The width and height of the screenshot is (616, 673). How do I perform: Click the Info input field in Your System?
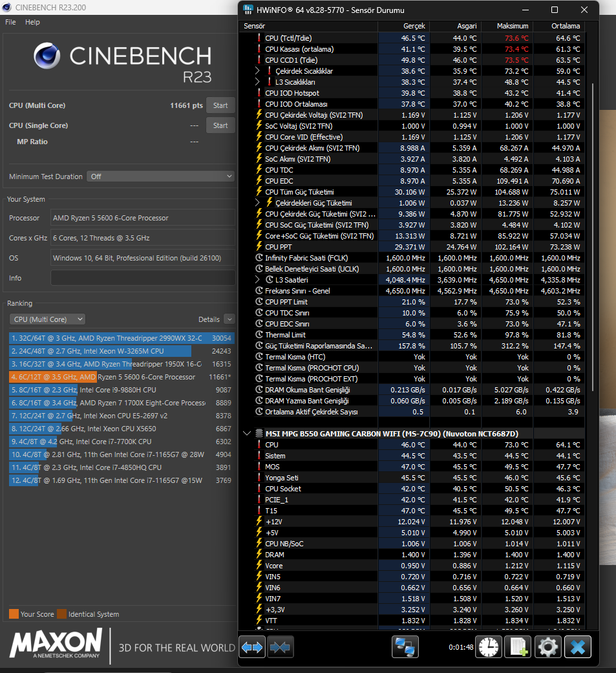coord(142,278)
